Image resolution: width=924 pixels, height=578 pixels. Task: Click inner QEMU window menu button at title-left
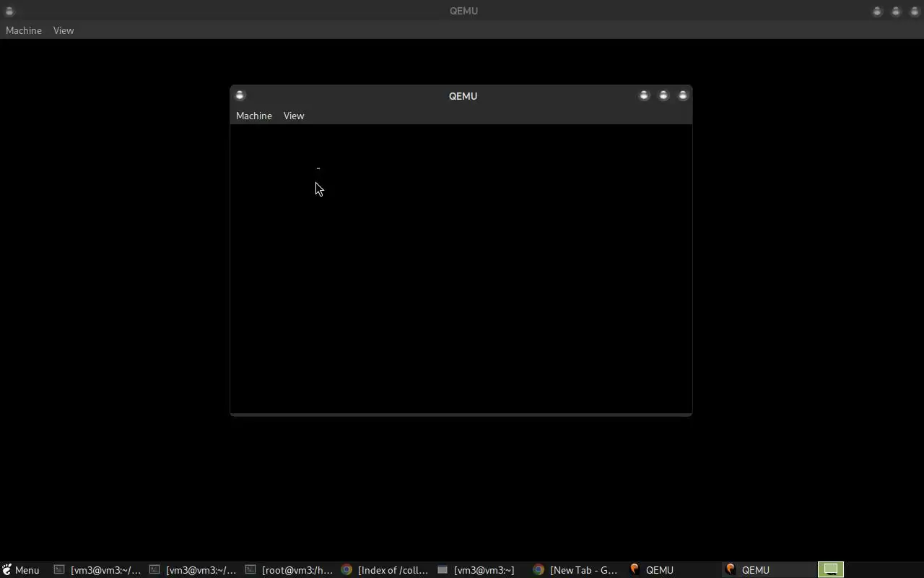[x=240, y=95]
